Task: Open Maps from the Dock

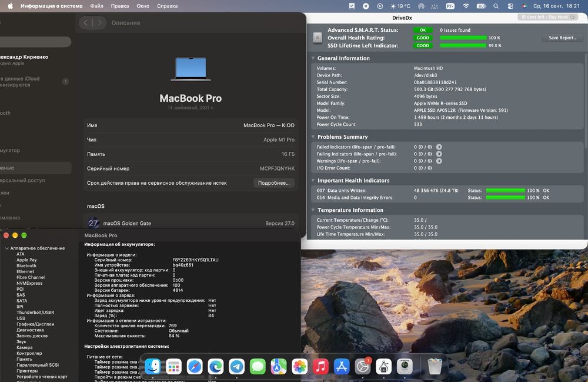Action: [x=279, y=366]
